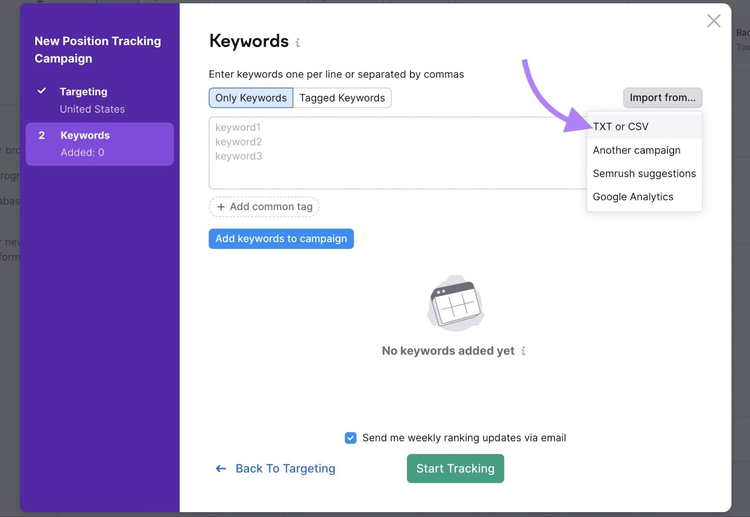Viewport: 750px width, 517px height.
Task: Close the campaign dialog with the X
Action: [x=714, y=21]
